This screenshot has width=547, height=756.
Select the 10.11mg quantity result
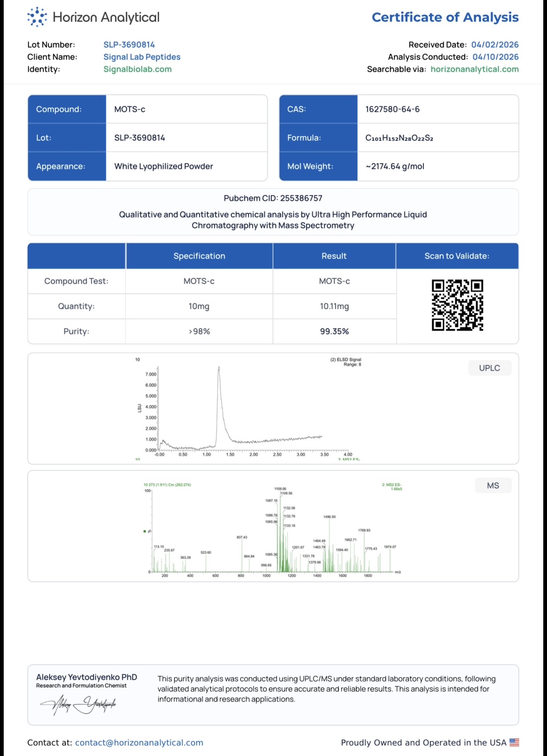[334, 306]
